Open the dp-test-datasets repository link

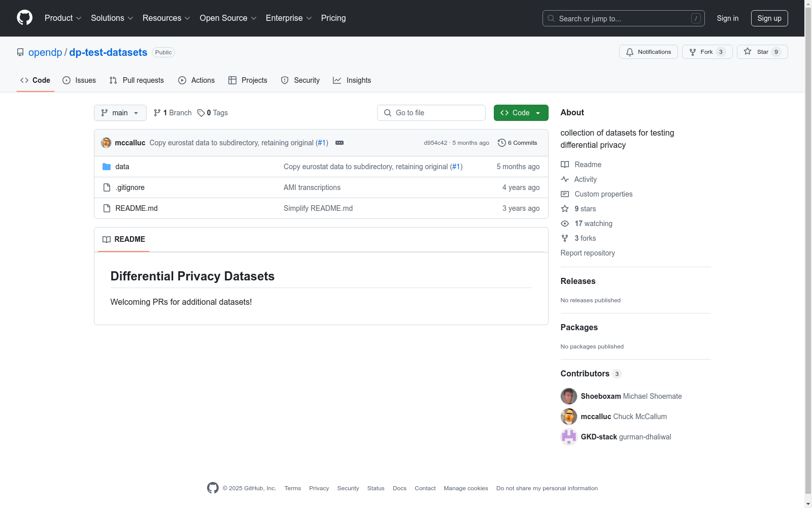108,52
